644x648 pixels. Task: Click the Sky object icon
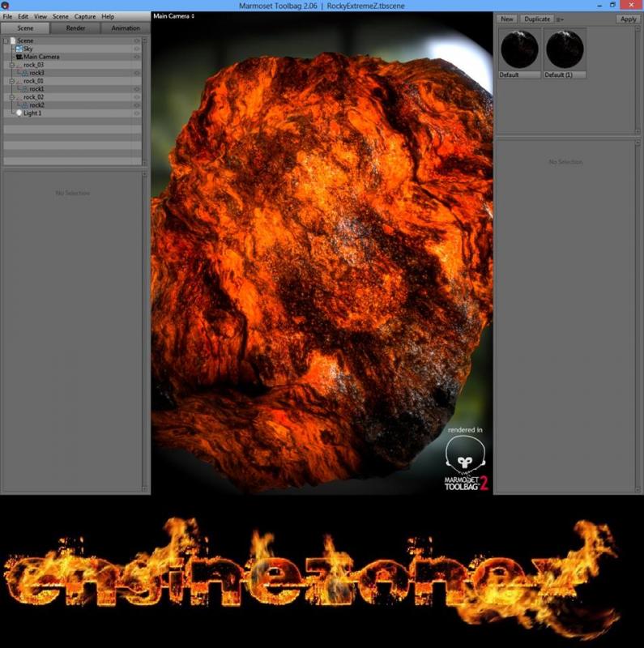[x=19, y=49]
